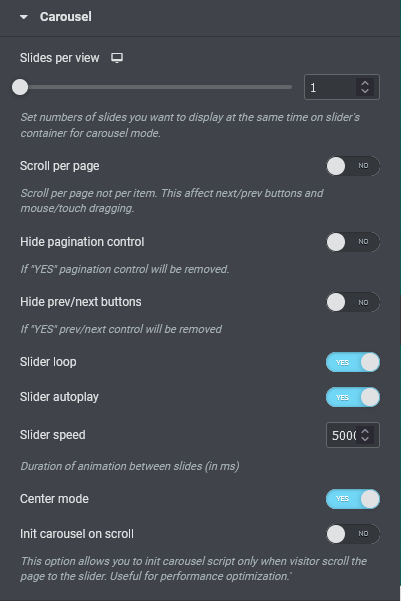Collapse the Carousel section arrow
This screenshot has height=601, width=401.
pyautogui.click(x=24, y=17)
